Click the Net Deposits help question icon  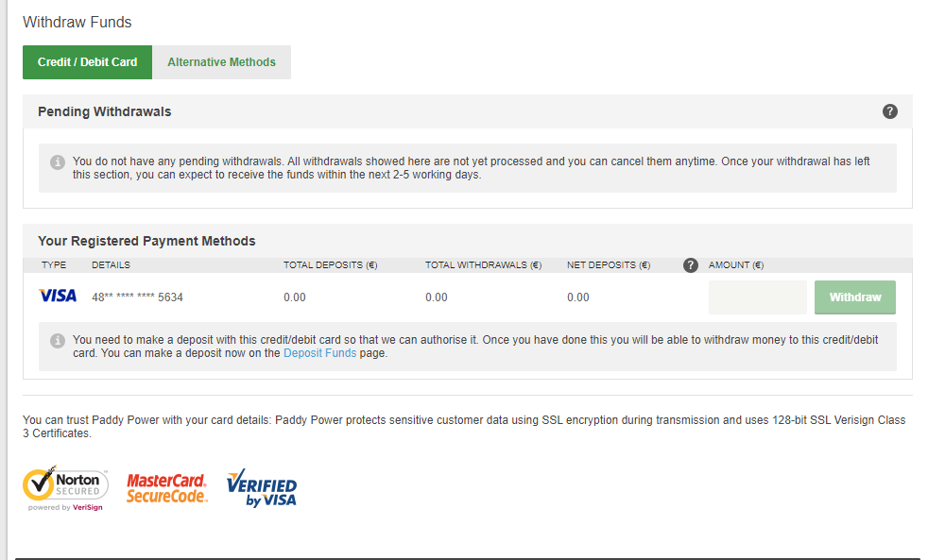pos(690,265)
